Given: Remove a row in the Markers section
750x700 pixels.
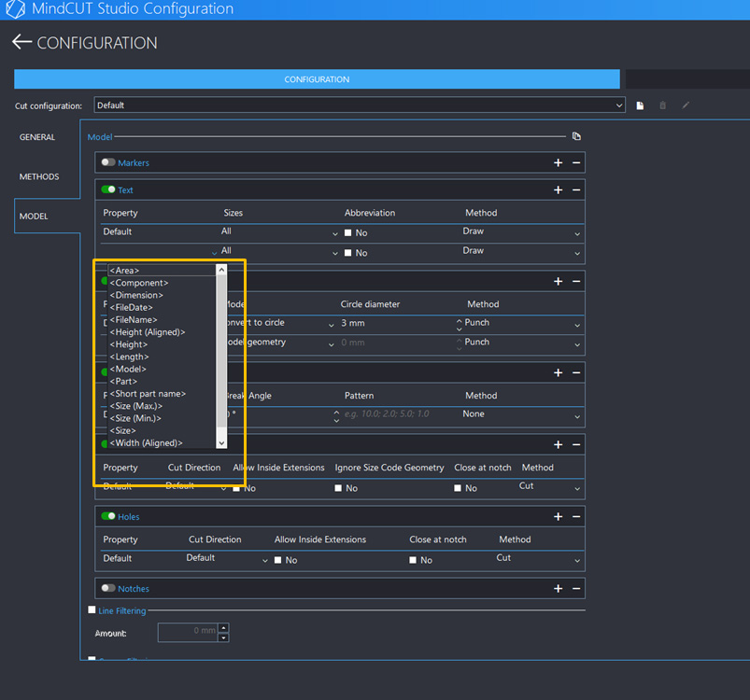Looking at the screenshot, I should click(x=576, y=163).
